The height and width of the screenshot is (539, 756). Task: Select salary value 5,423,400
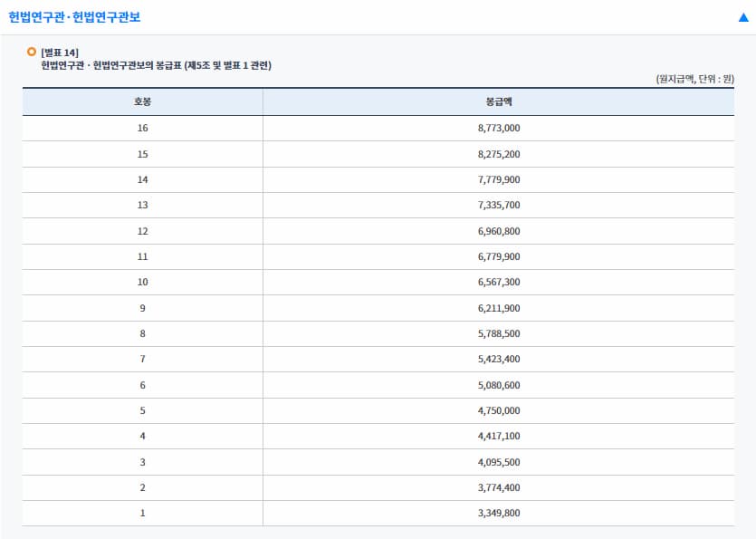click(x=499, y=359)
